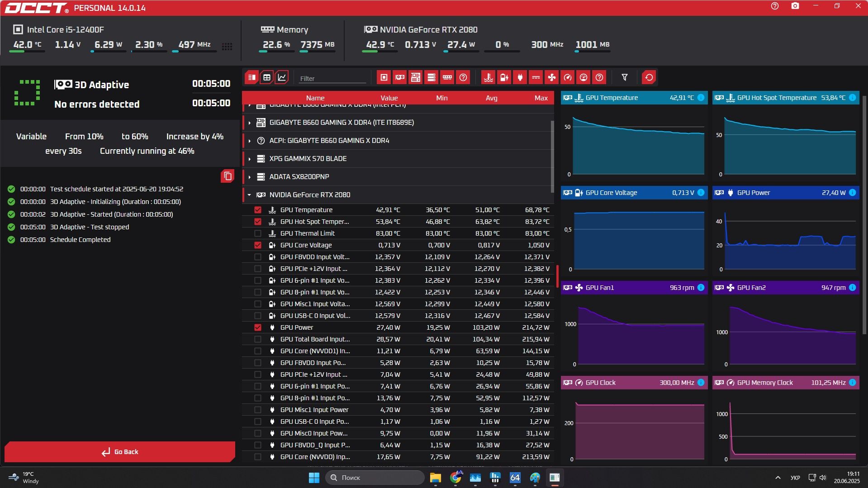Uncheck the GPU Temperature checkbox
This screenshot has height=488, width=868.
(x=258, y=210)
